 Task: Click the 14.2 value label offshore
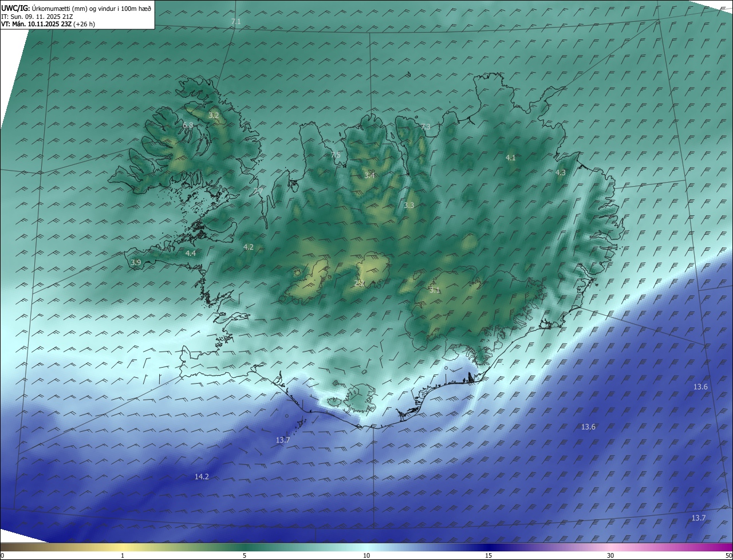[x=202, y=476]
